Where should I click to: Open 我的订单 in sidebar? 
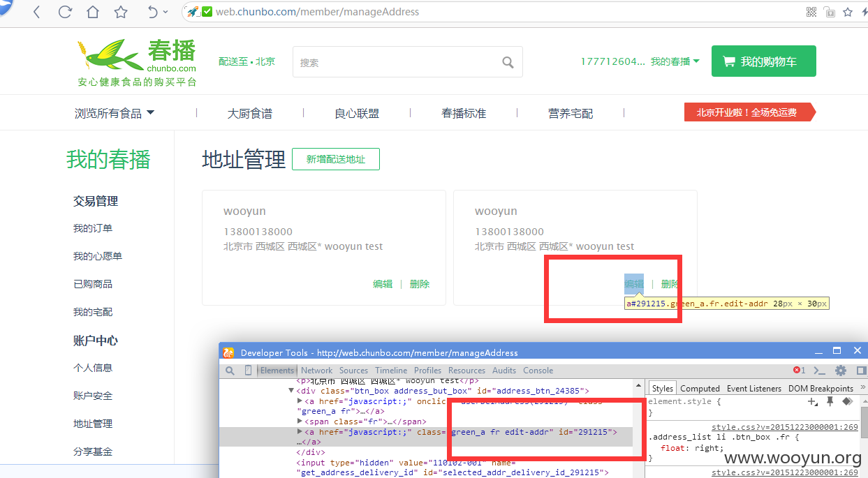[x=93, y=228]
